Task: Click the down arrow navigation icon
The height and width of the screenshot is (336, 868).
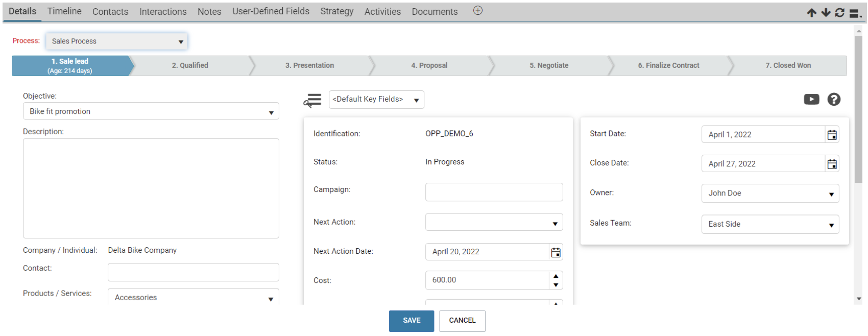Action: [x=826, y=13]
